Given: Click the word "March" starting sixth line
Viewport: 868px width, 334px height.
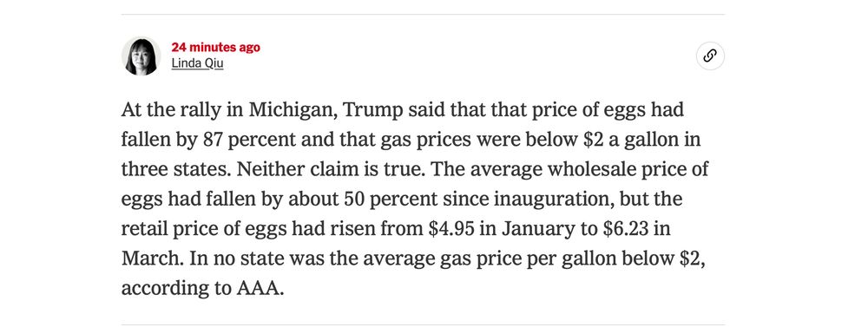Looking at the screenshot, I should tap(149, 259).
